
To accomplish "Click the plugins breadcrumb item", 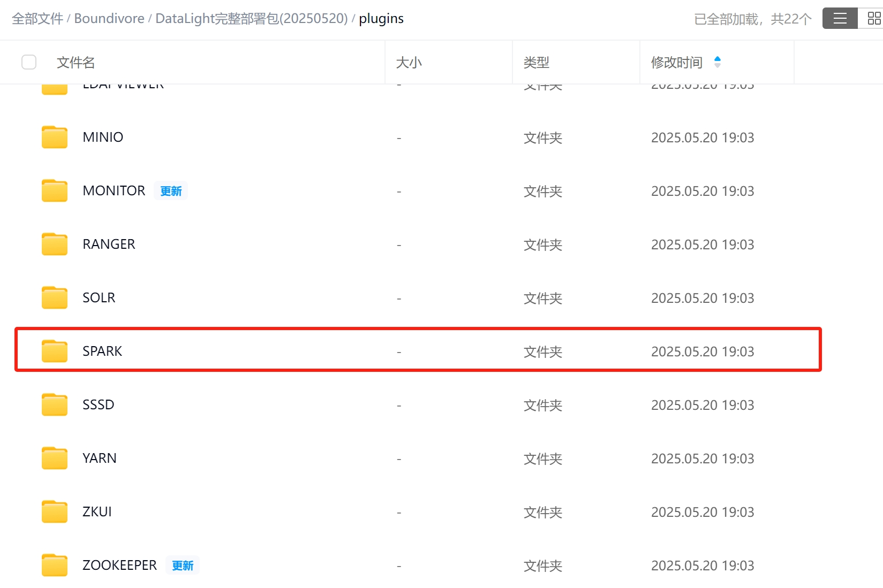I will [381, 19].
